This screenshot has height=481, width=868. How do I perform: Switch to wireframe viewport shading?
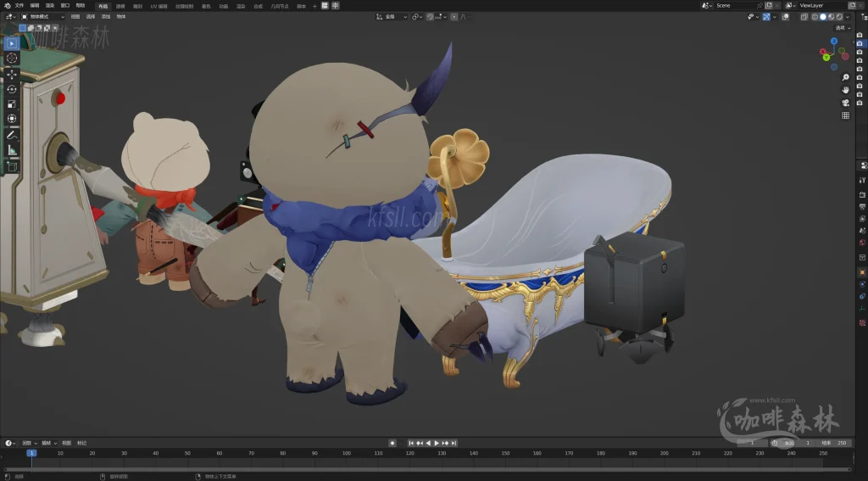click(x=815, y=17)
